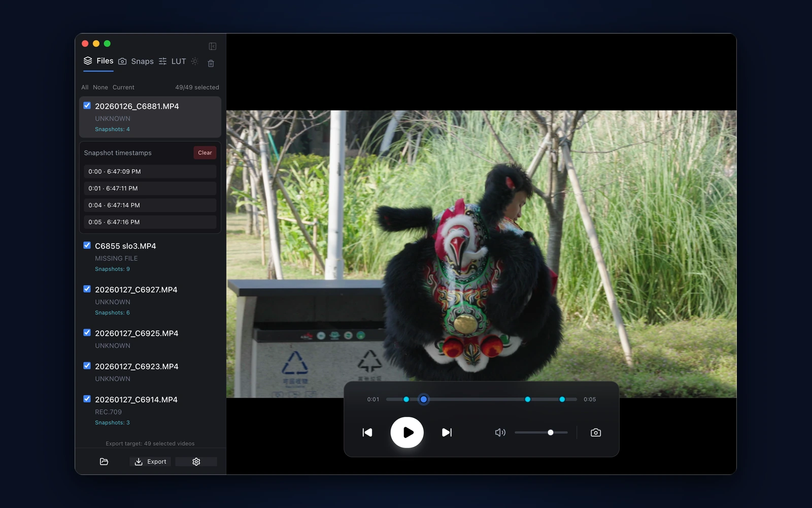The height and width of the screenshot is (508, 812).
Task: Click the Export button
Action: point(150,461)
